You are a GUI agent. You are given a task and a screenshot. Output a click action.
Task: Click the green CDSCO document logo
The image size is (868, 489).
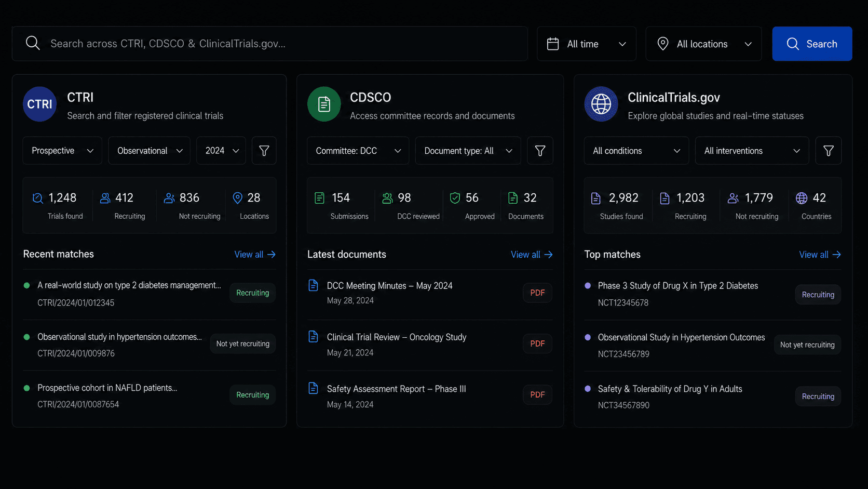tap(324, 104)
